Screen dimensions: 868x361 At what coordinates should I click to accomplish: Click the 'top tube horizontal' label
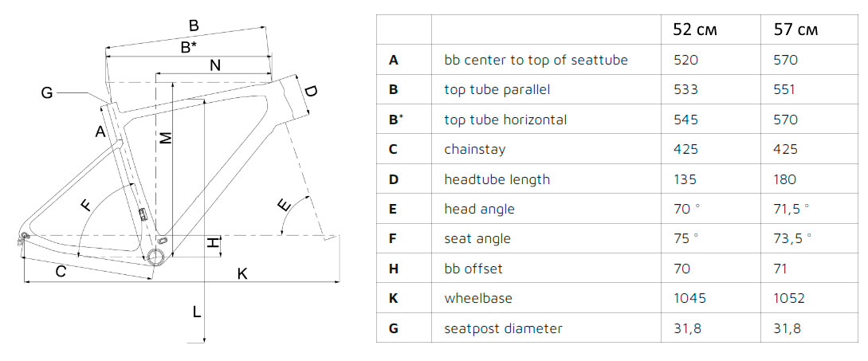pos(505,120)
